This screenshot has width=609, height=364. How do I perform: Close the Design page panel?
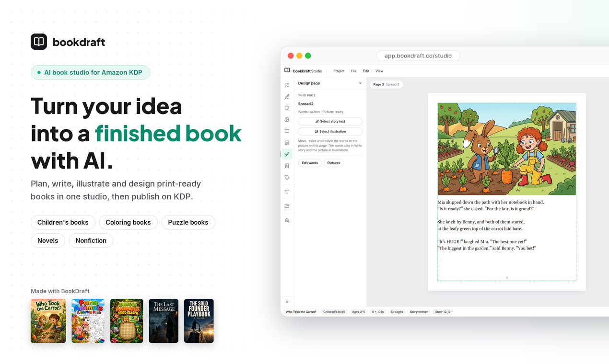[x=361, y=83]
